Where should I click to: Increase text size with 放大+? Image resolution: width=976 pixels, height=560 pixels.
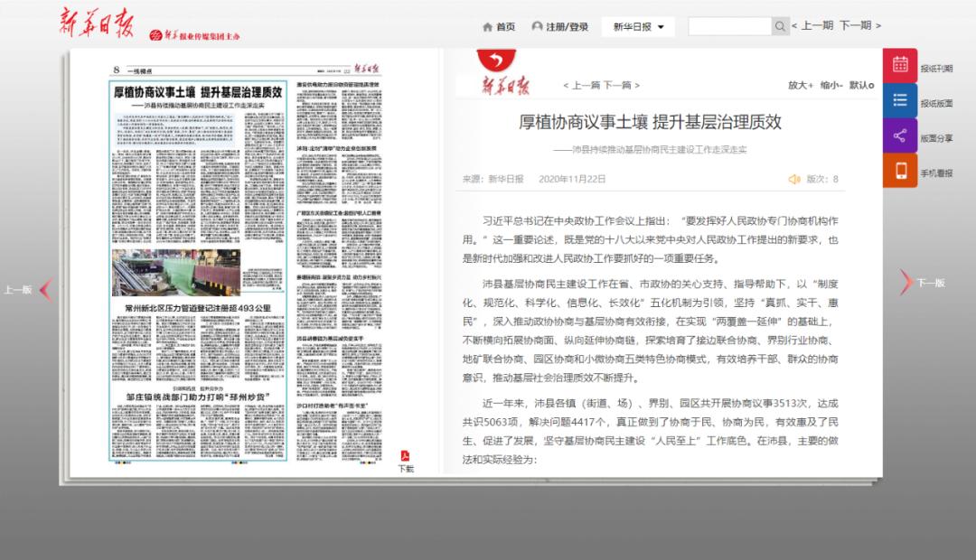800,85
